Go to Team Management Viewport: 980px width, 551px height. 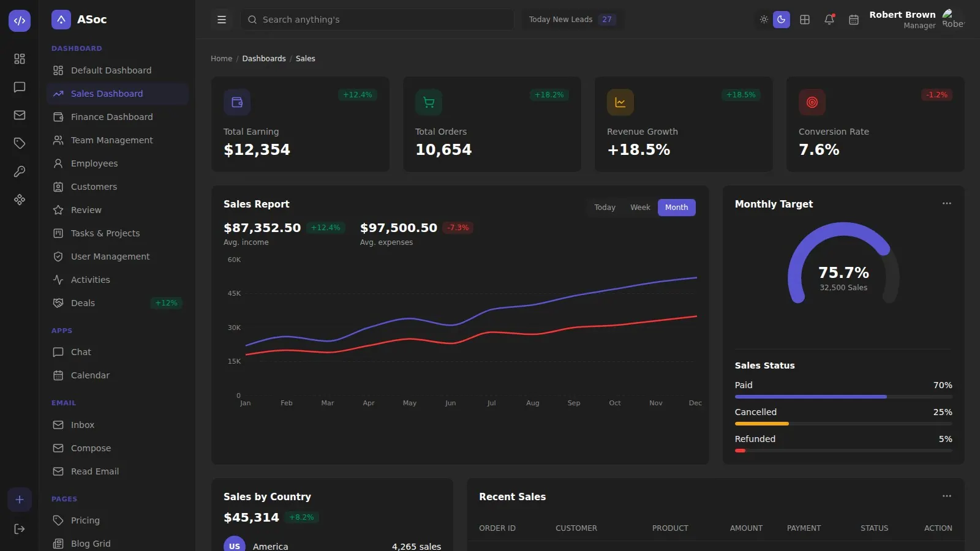[117, 140]
